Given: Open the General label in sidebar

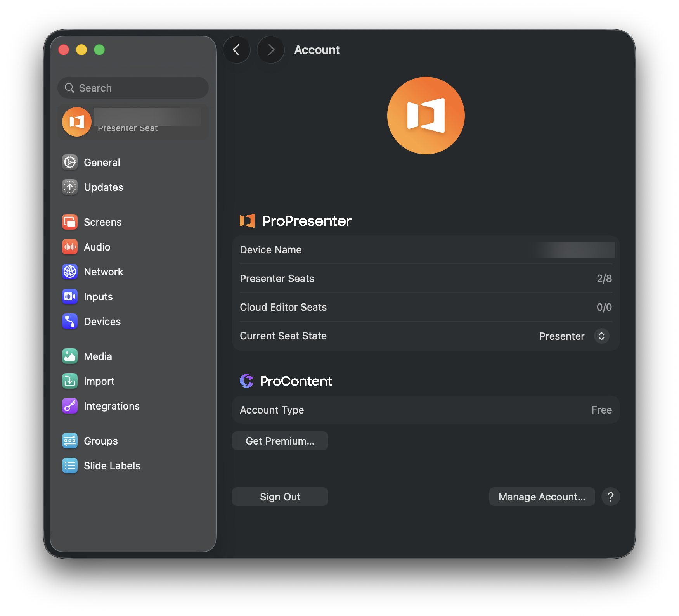Looking at the screenshot, I should (x=102, y=163).
